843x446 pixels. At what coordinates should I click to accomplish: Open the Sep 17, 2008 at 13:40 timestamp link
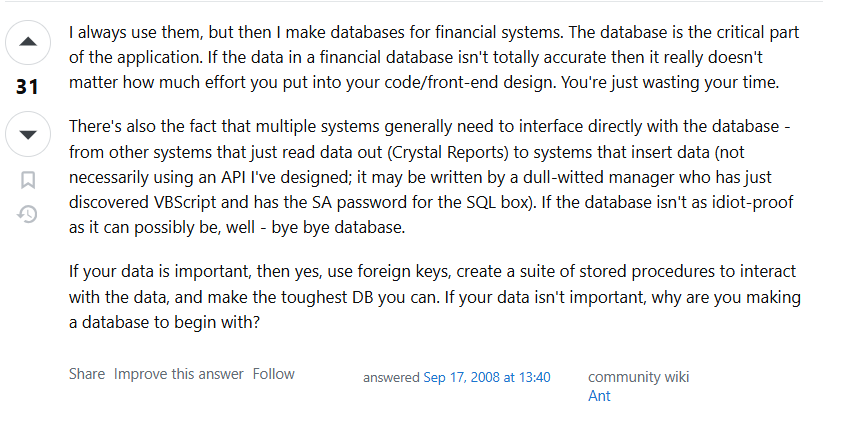click(487, 377)
